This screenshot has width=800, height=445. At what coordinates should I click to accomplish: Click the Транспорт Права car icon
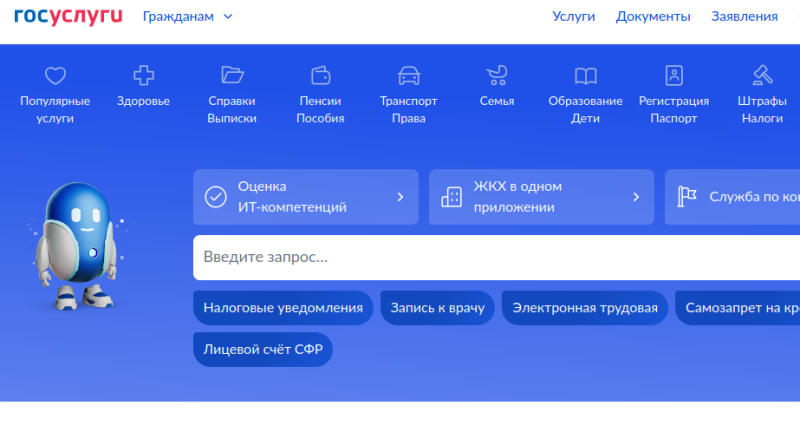[408, 76]
